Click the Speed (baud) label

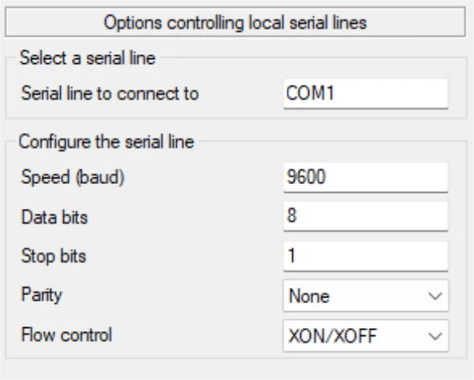73,177
